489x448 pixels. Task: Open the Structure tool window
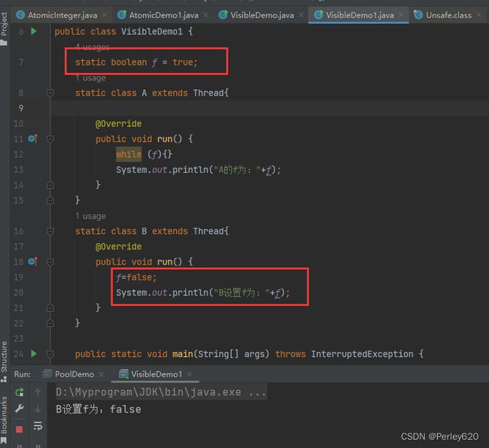[4, 362]
